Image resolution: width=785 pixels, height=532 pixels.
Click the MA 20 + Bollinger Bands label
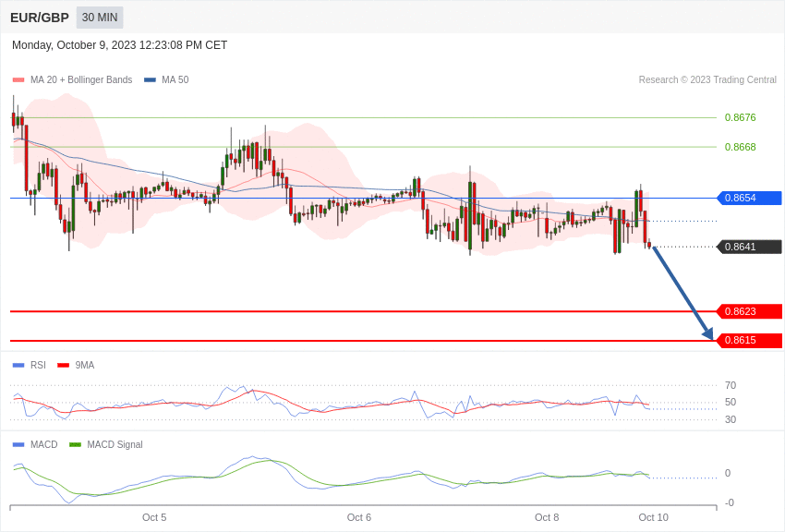[81, 79]
